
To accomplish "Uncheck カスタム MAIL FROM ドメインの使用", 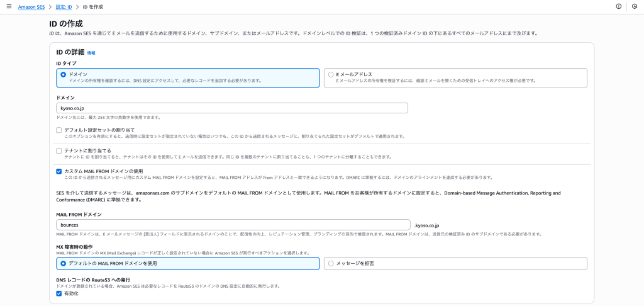I will [x=58, y=171].
